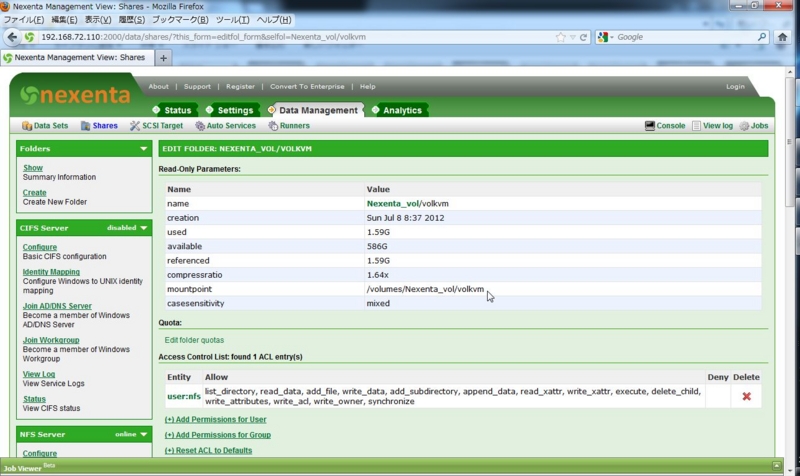Open the Jobs list
The height and width of the screenshot is (476, 800).
pyautogui.click(x=754, y=126)
